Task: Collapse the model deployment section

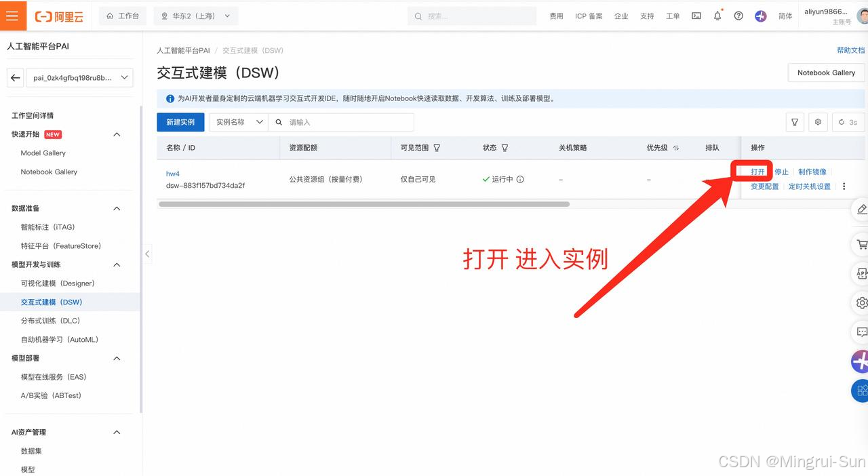Action: point(117,358)
